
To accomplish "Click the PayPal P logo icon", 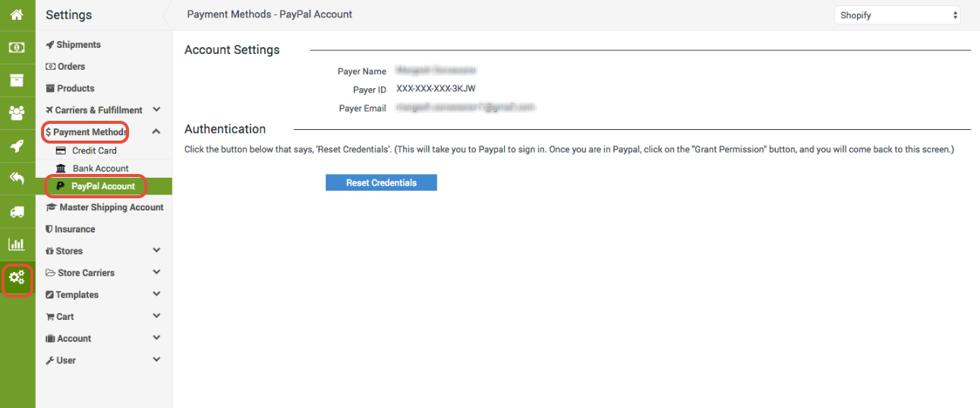I will tap(61, 186).
